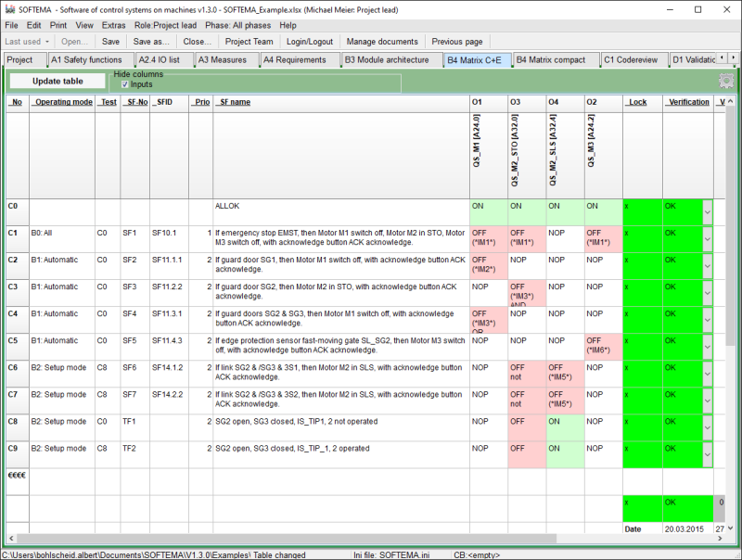Image resolution: width=742 pixels, height=560 pixels.
Task: Click the Save as... toolbar button
Action: pos(151,42)
